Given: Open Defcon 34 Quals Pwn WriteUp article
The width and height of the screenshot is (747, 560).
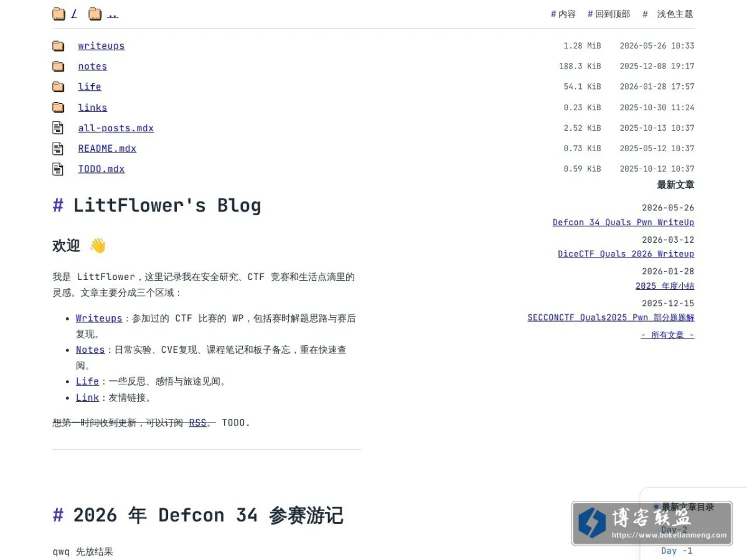Looking at the screenshot, I should point(623,222).
